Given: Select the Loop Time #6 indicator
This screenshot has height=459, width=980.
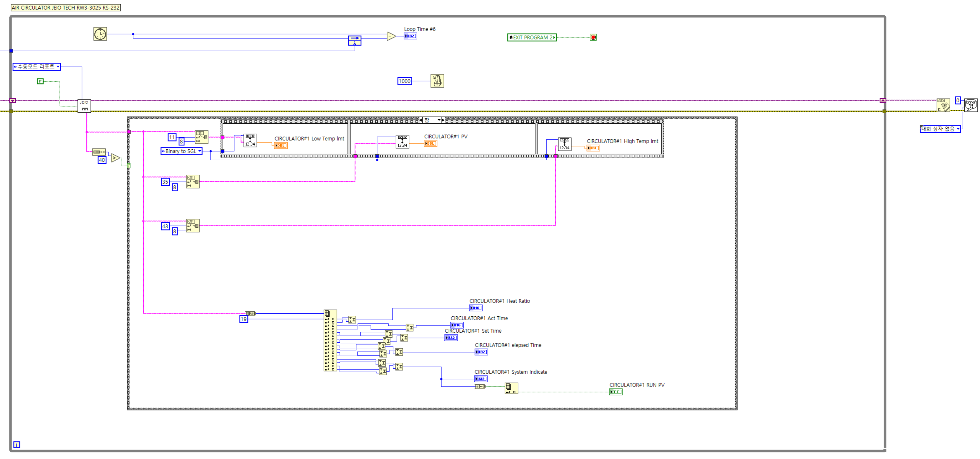Looking at the screenshot, I should 410,36.
